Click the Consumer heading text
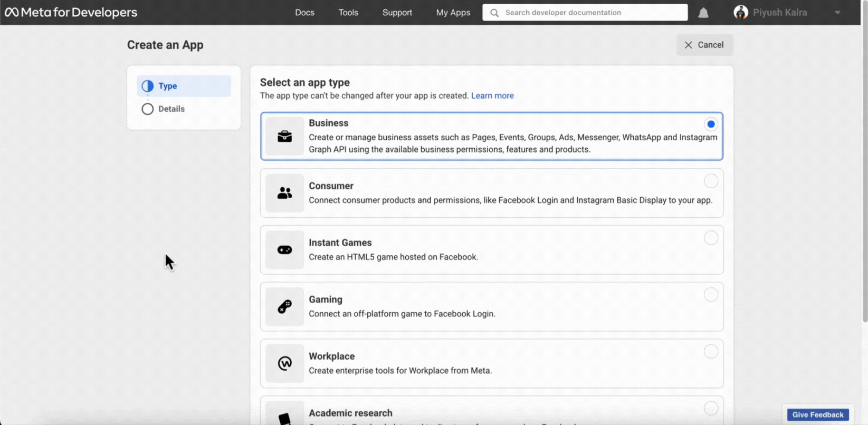 pyautogui.click(x=331, y=186)
